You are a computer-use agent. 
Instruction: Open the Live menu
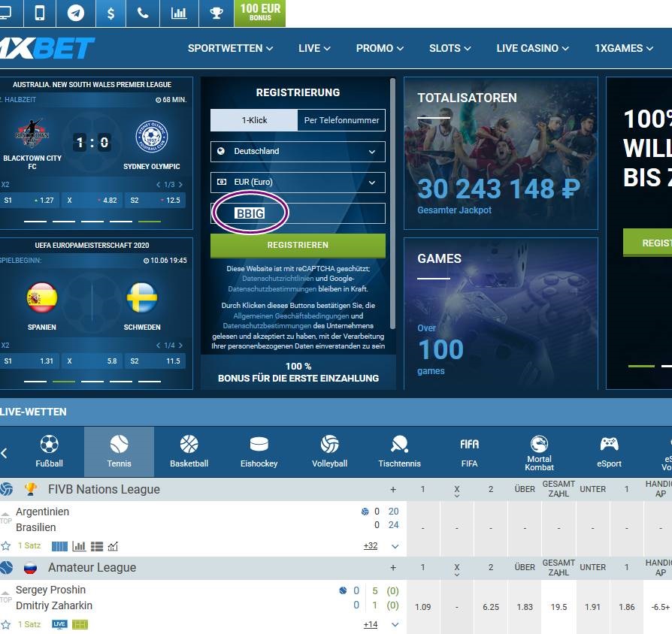(x=314, y=48)
